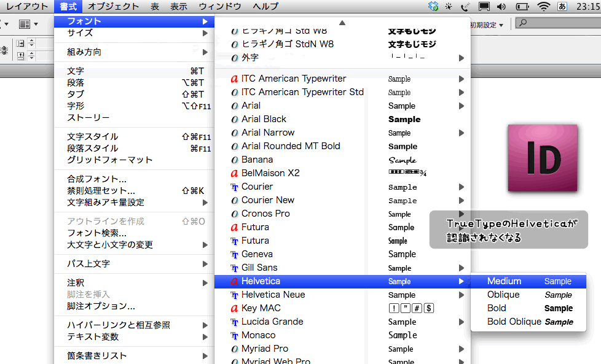This screenshot has width=601, height=364.
Task: Select the Courier New font
Action: pyautogui.click(x=342, y=200)
